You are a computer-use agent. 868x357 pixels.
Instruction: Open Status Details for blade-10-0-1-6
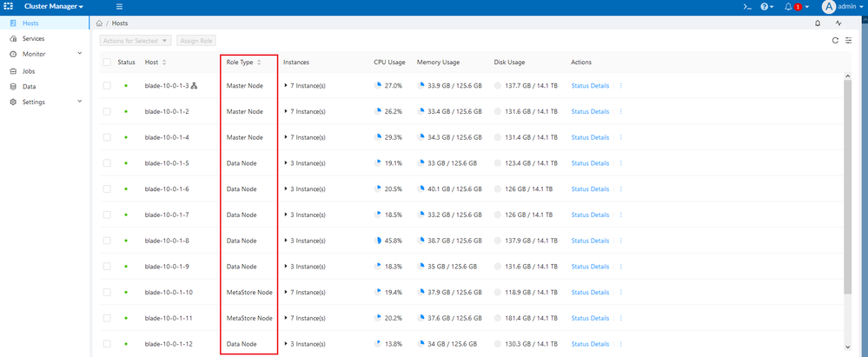590,189
